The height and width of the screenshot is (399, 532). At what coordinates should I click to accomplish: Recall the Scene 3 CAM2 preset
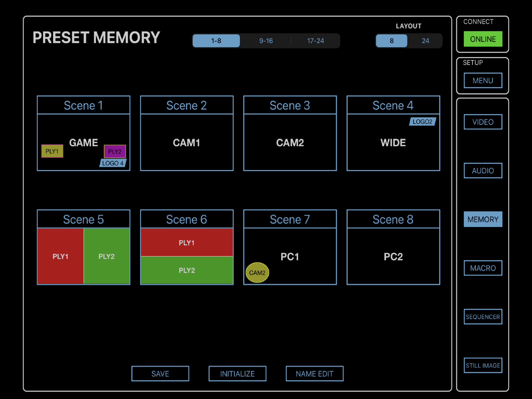point(290,142)
